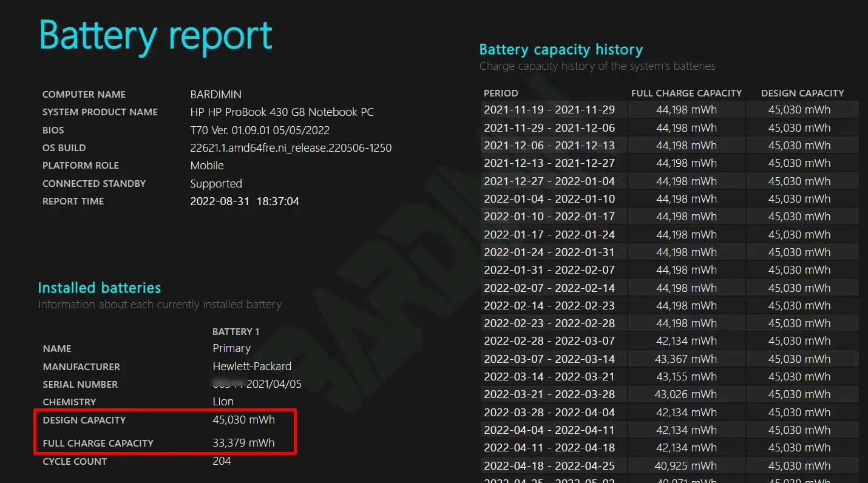
Task: Click the "Installed batteries" section heading
Action: (100, 288)
